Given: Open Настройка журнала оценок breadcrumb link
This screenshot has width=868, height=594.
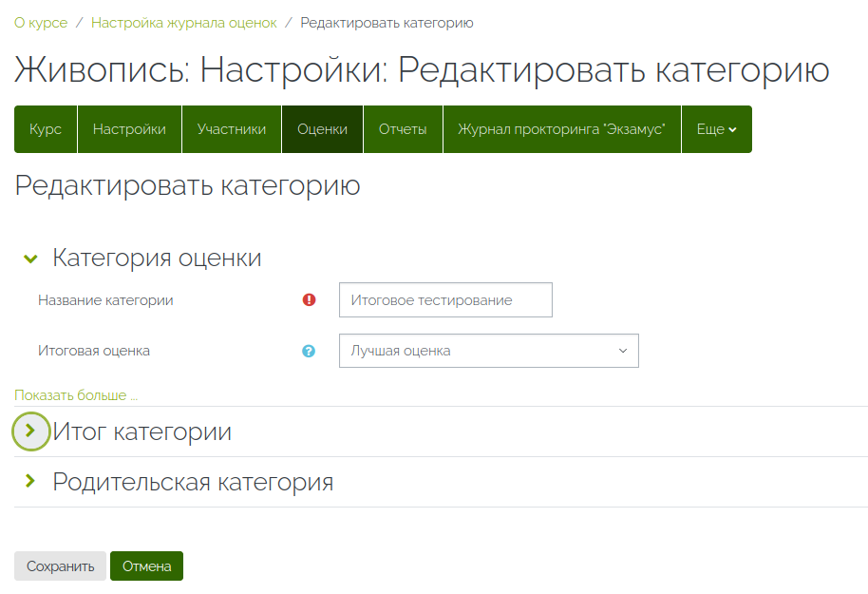Looking at the screenshot, I should coord(184,23).
